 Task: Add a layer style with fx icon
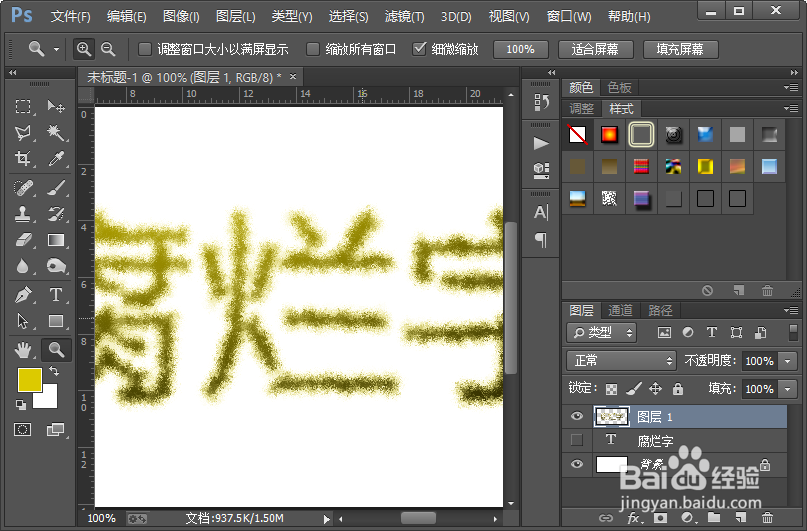pyautogui.click(x=634, y=518)
